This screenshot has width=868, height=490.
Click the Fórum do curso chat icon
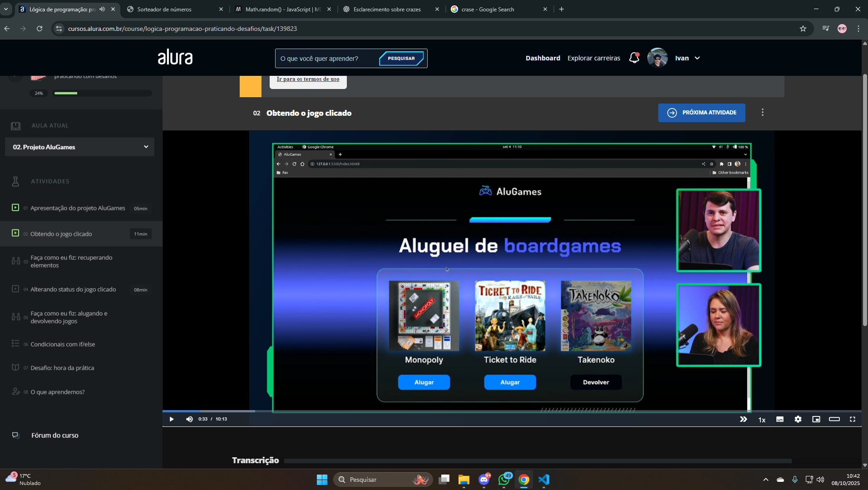coord(15,435)
